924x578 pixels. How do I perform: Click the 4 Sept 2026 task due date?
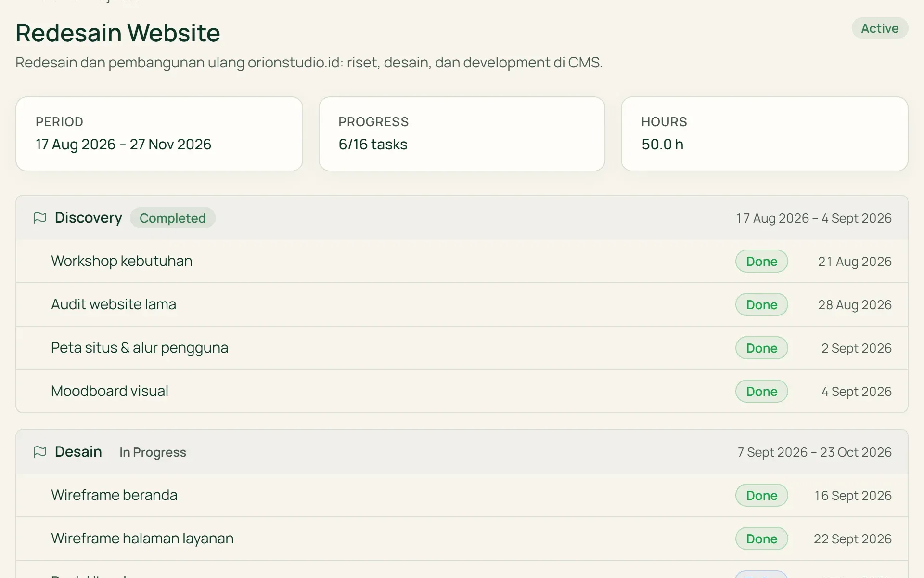[856, 392]
